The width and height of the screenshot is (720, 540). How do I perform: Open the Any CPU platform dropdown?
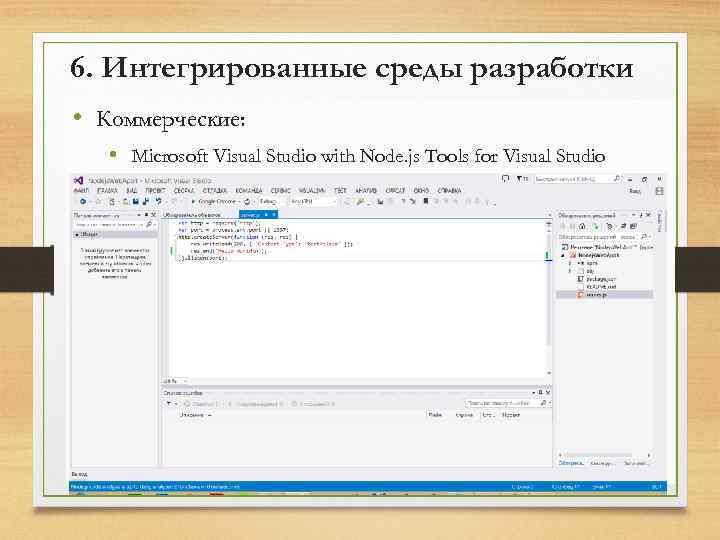[x=312, y=202]
